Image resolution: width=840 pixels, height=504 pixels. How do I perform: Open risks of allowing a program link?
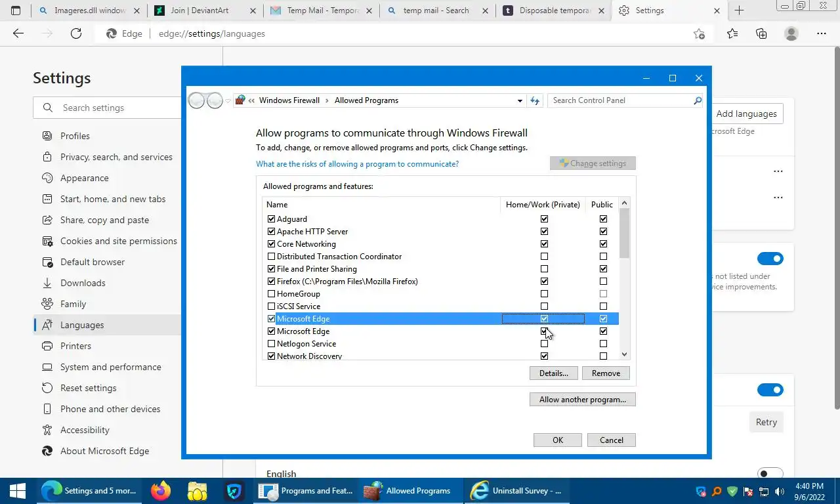tap(357, 164)
